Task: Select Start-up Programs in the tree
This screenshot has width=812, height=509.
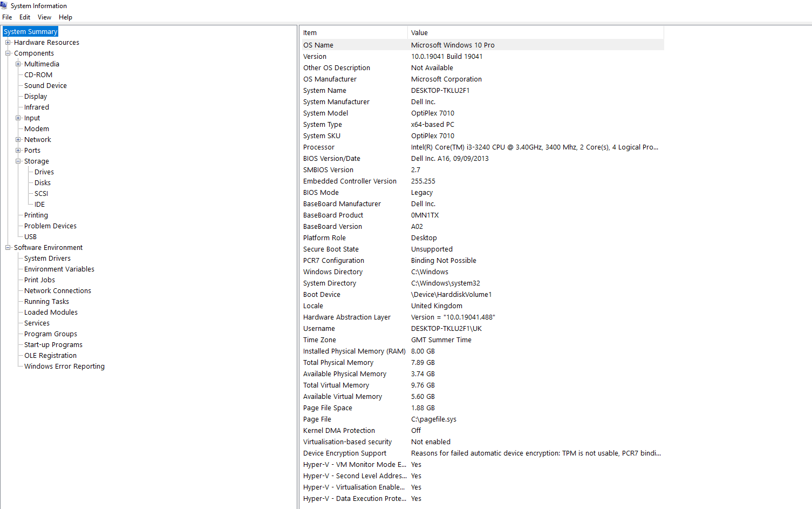Action: pos(53,345)
